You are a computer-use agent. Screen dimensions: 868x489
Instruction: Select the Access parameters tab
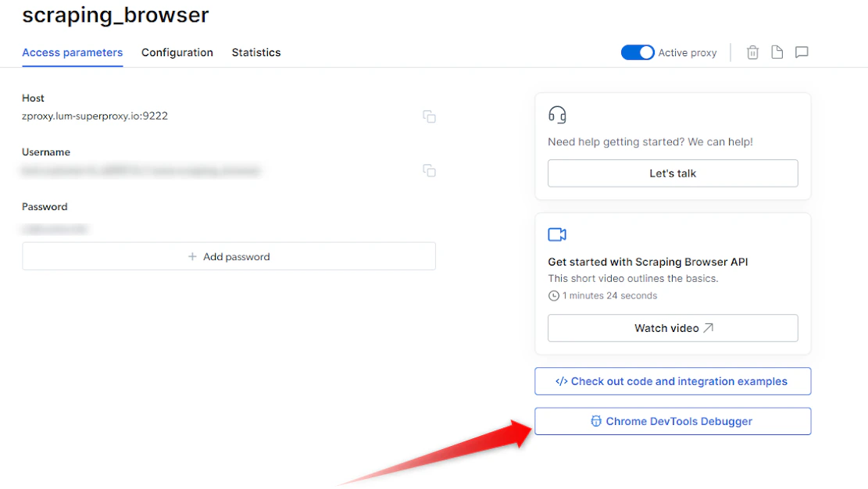(72, 52)
